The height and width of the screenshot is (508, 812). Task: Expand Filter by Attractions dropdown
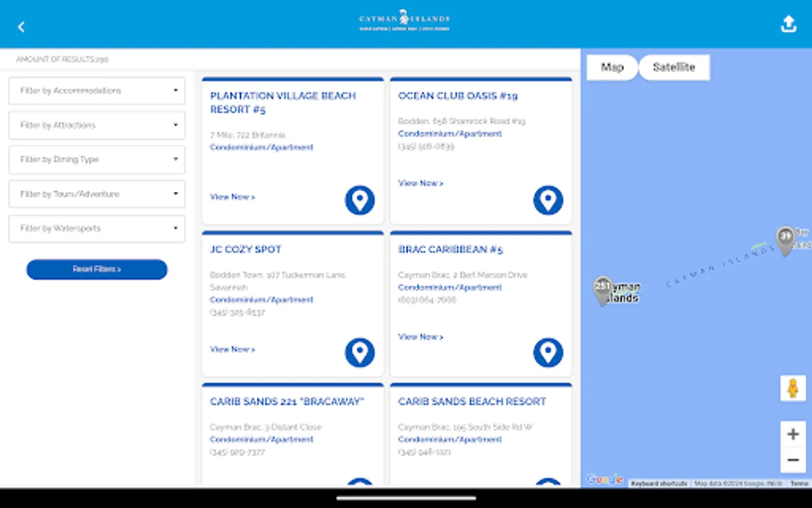click(97, 125)
